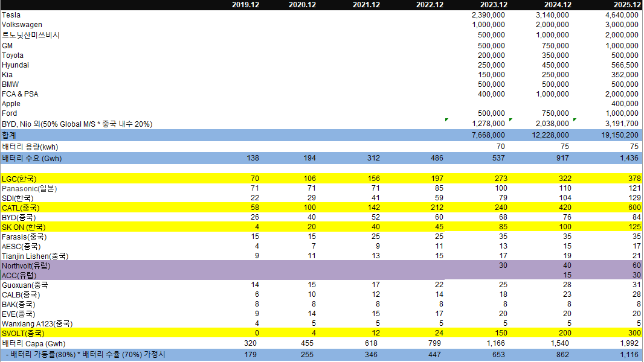Click the total 19,150,200 cell
644x362 pixels.
pos(620,135)
